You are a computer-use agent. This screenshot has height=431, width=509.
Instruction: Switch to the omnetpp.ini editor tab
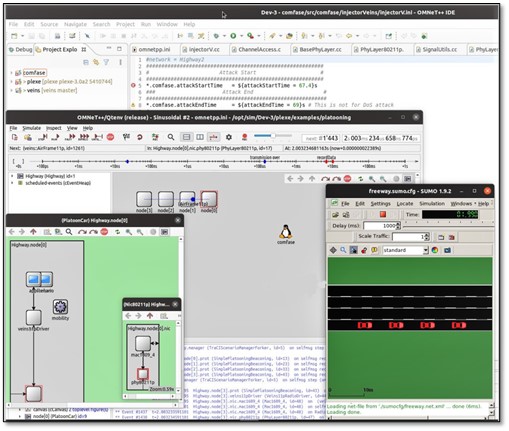coord(154,49)
